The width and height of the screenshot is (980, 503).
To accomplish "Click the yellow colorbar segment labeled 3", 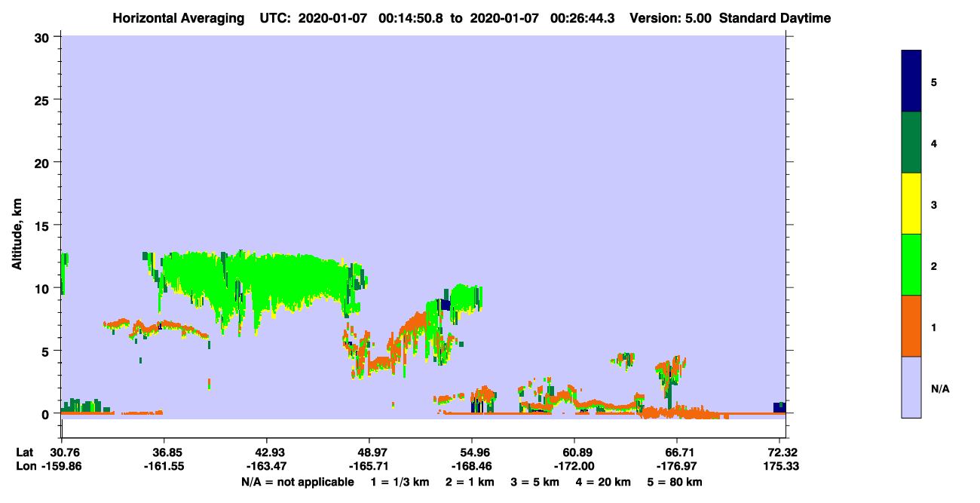I will tap(911, 204).
